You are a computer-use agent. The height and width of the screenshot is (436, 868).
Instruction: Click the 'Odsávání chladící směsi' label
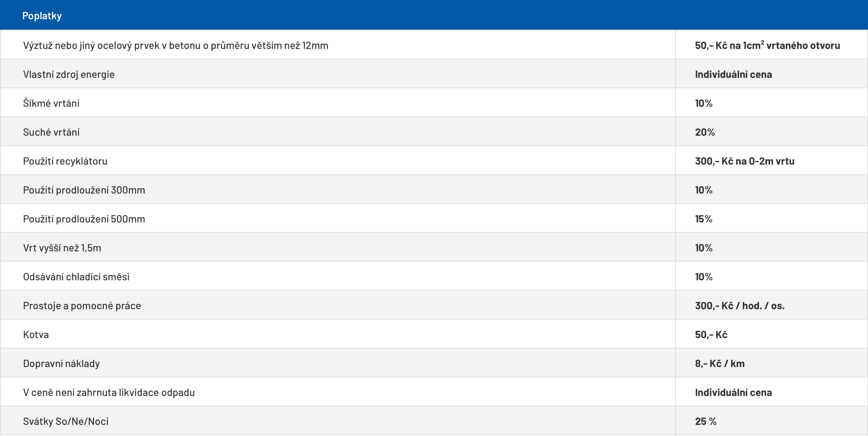coord(76,277)
